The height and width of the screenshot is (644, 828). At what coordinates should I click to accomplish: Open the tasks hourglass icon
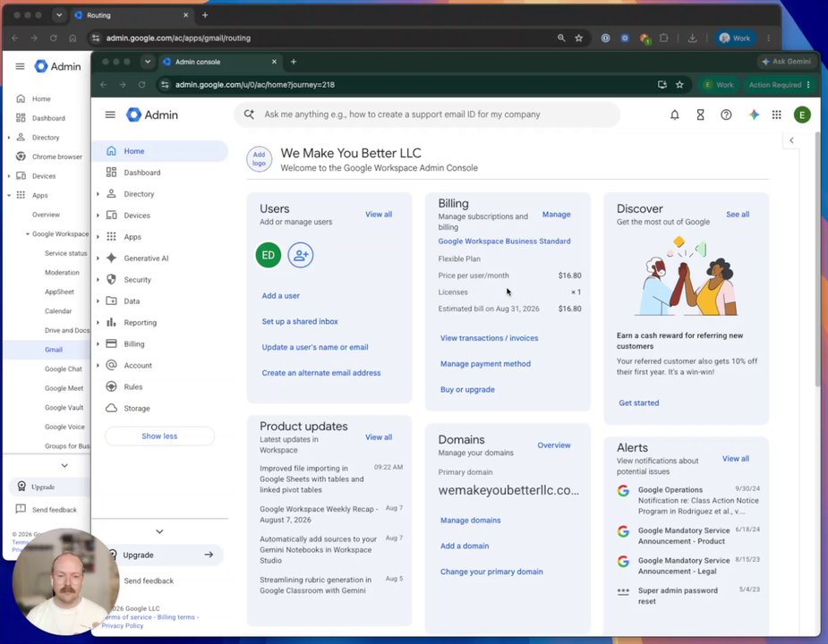[x=700, y=114]
